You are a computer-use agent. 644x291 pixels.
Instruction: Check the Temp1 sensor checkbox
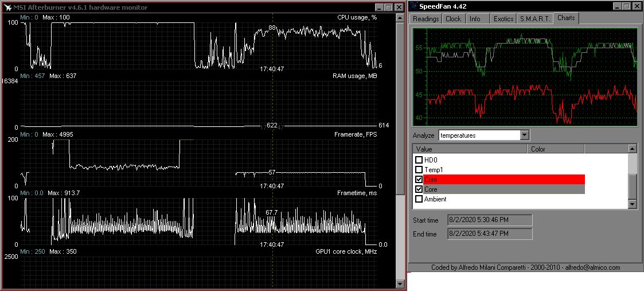pyautogui.click(x=419, y=170)
